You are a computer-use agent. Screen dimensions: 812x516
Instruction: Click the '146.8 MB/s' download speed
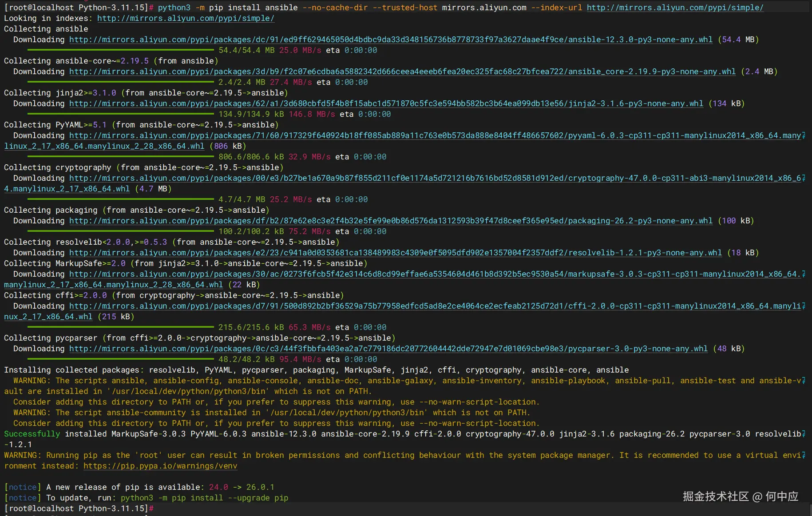[x=312, y=114]
